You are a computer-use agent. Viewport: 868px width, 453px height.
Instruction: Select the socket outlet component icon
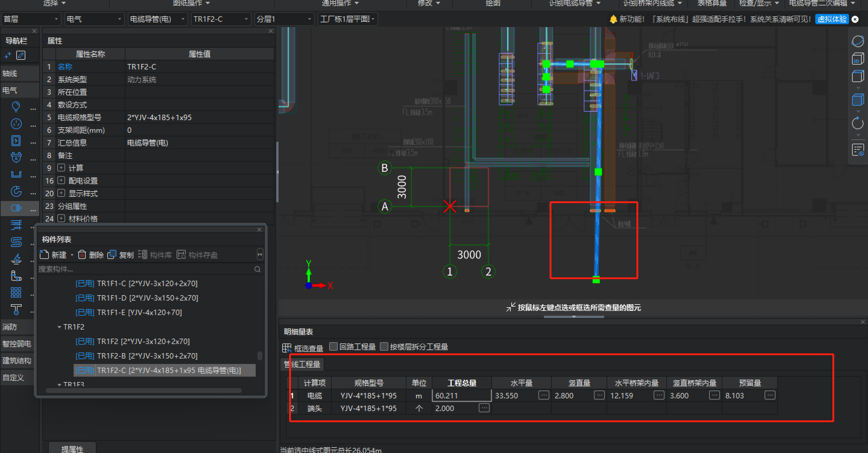click(16, 124)
